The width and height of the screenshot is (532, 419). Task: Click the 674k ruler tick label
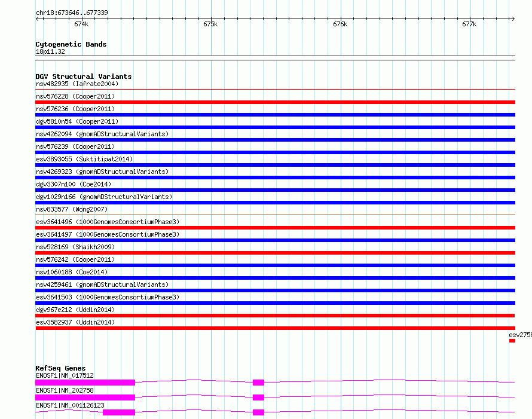click(81, 24)
